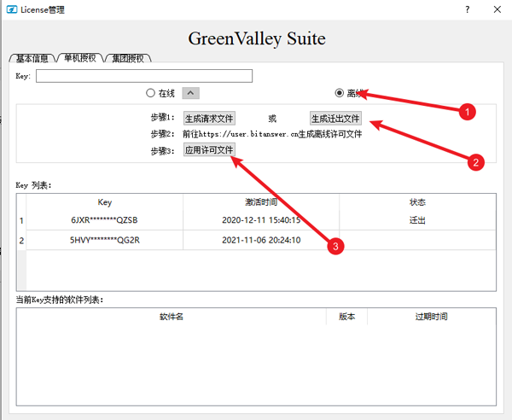Image resolution: width=512 pixels, height=420 pixels.
Task: Click the question mark help button
Action: coord(466,9)
